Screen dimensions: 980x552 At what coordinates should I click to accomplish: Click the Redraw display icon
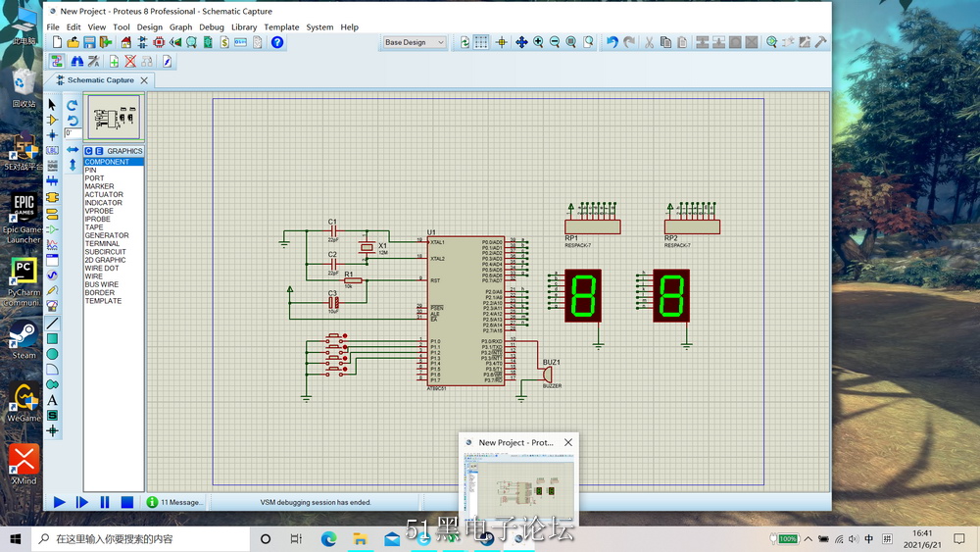tap(465, 42)
